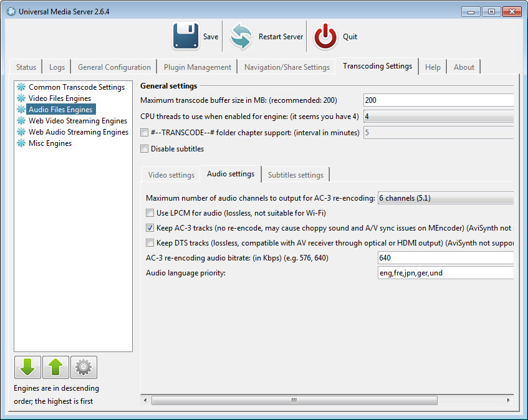528x420 pixels.
Task: Open the Logs tab
Action: click(x=57, y=67)
